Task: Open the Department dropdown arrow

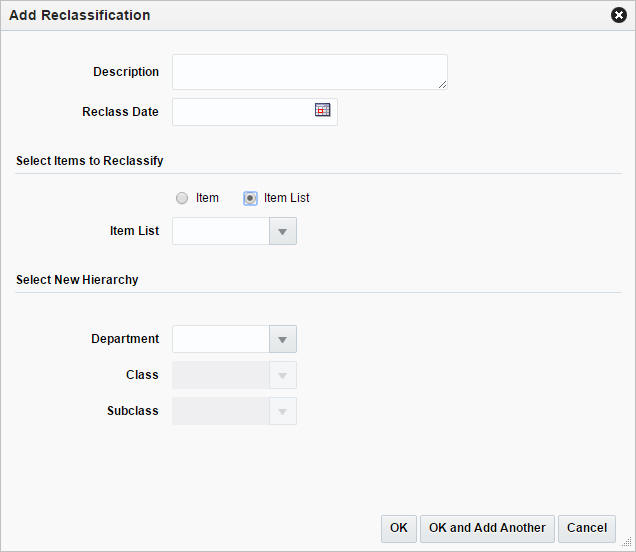Action: 283,340
